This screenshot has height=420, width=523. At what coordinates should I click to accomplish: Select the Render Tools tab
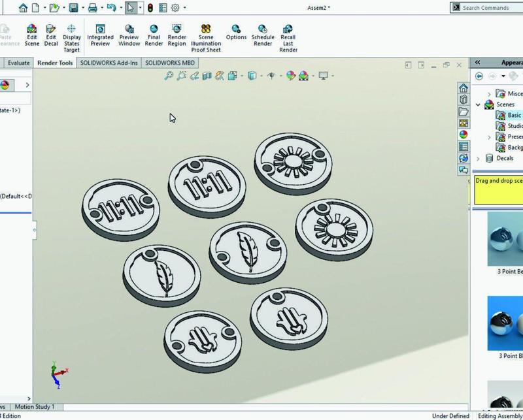pyautogui.click(x=55, y=63)
